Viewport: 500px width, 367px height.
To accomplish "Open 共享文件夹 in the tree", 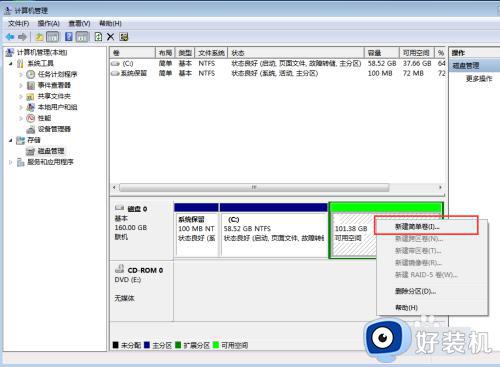I will 54,96.
